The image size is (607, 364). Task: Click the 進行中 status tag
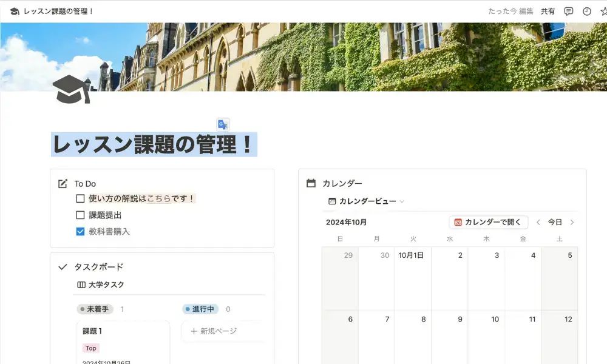(200, 309)
